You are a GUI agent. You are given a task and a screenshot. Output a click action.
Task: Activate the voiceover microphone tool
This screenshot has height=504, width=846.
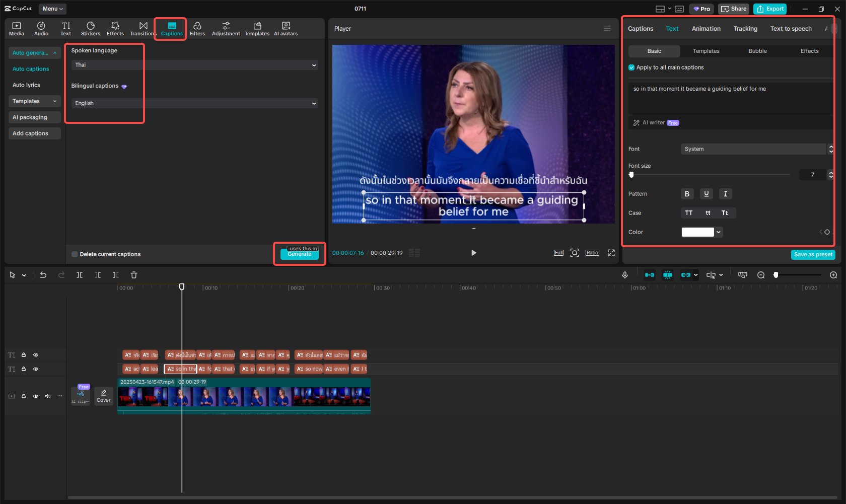pyautogui.click(x=625, y=275)
